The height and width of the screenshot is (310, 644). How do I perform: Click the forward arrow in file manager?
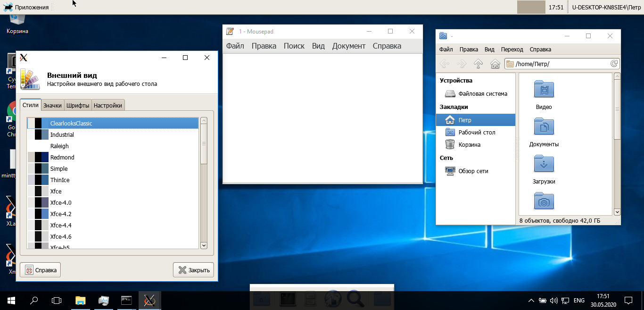point(461,64)
